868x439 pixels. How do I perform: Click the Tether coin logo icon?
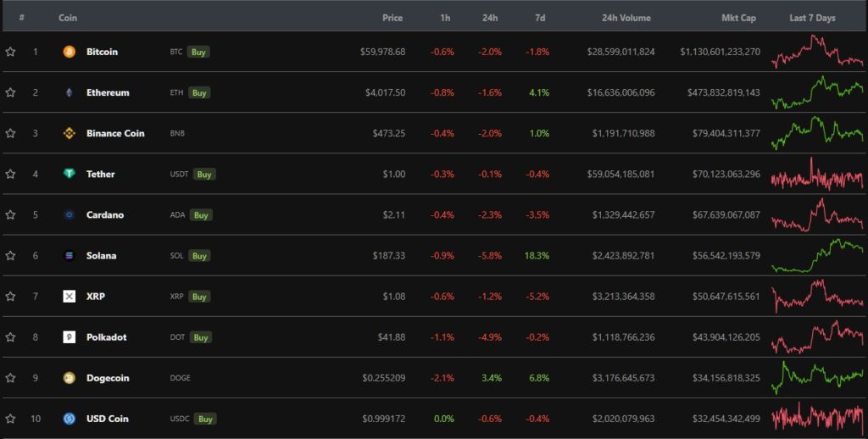pyautogui.click(x=70, y=174)
